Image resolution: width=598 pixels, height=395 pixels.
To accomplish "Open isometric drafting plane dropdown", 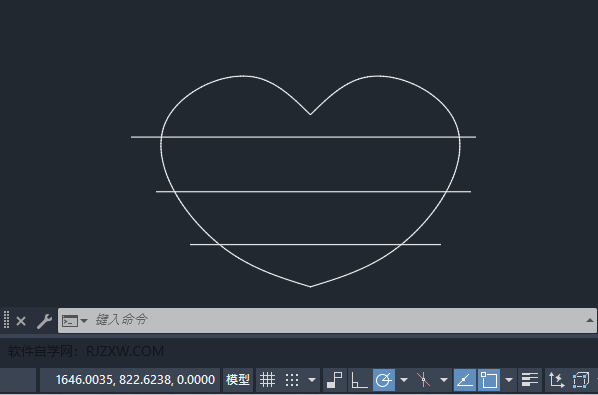I will coord(444,380).
